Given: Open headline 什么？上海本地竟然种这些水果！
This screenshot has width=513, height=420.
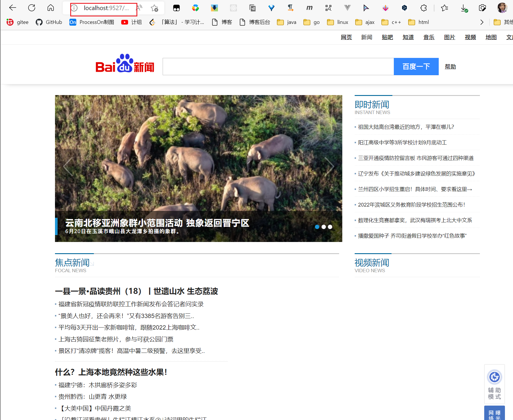Looking at the screenshot, I should click(111, 372).
